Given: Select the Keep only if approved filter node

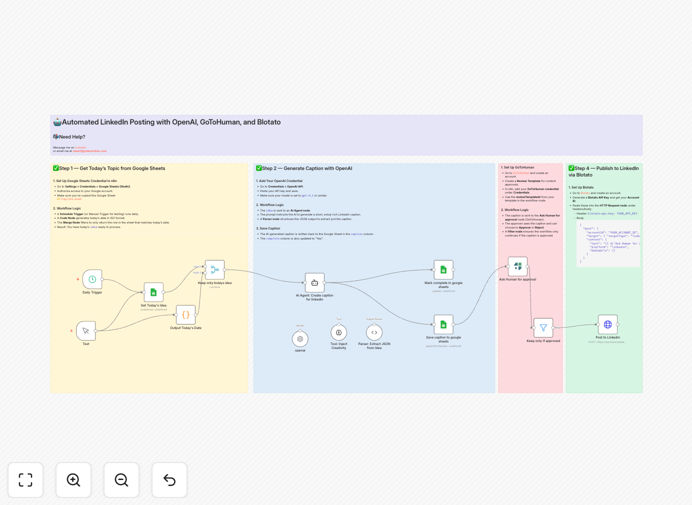Looking at the screenshot, I should [543, 328].
